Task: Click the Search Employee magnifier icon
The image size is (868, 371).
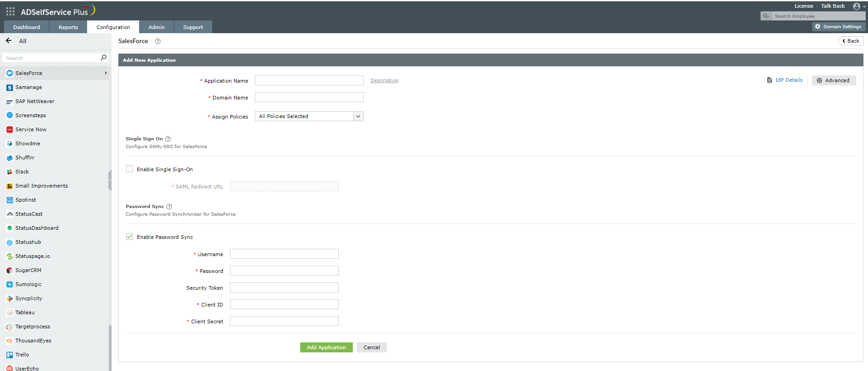Action: tap(766, 16)
